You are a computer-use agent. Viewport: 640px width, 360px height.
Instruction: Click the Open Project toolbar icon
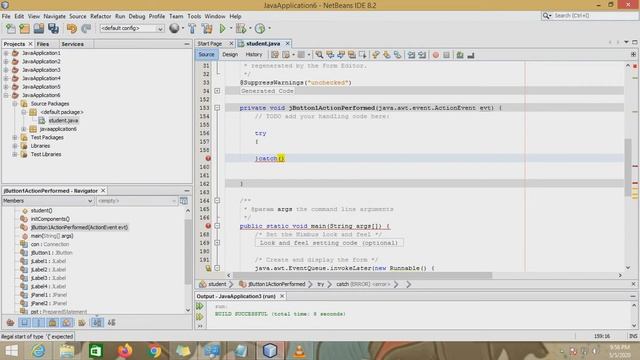39,28
